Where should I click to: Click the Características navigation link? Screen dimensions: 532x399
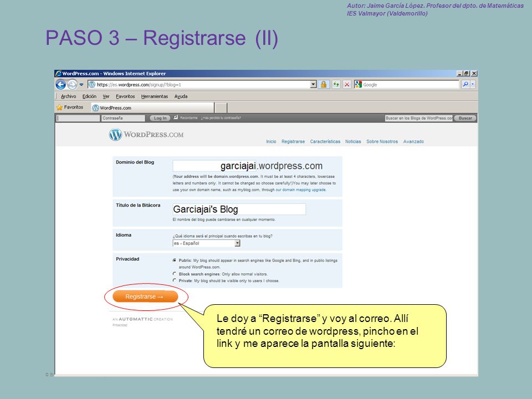click(325, 141)
